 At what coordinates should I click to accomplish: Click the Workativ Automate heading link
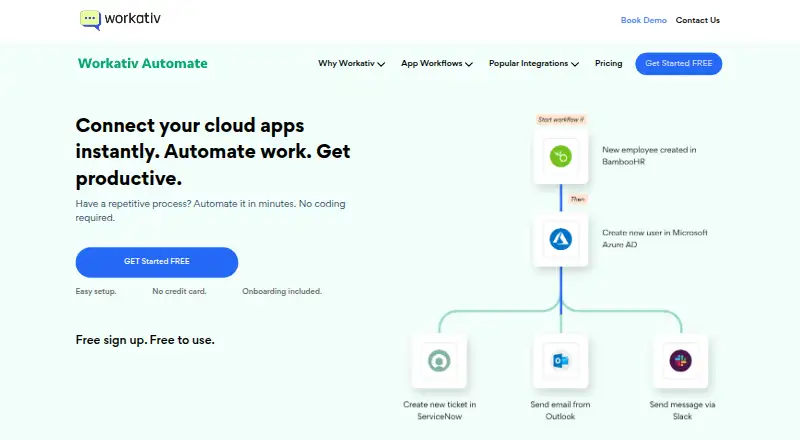(x=142, y=63)
